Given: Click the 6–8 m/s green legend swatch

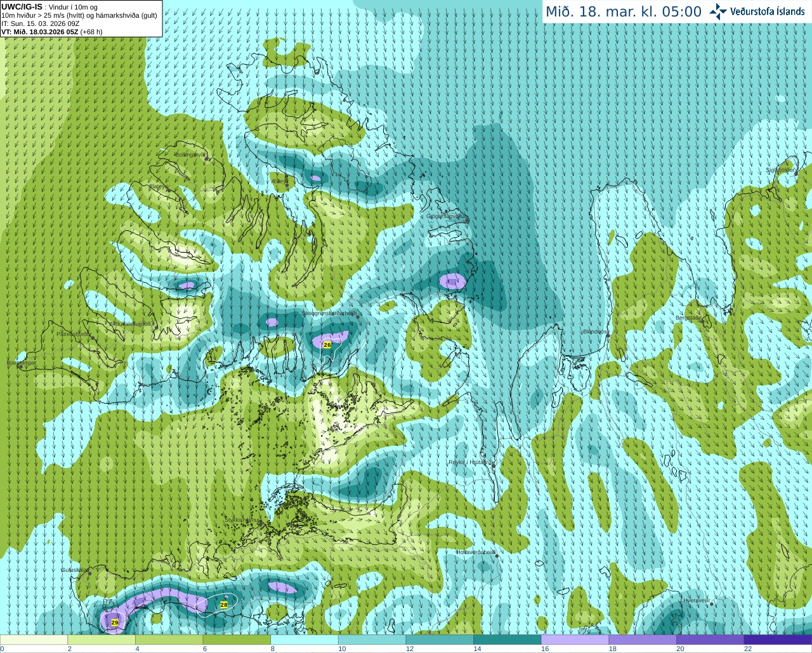Looking at the screenshot, I should (237, 640).
